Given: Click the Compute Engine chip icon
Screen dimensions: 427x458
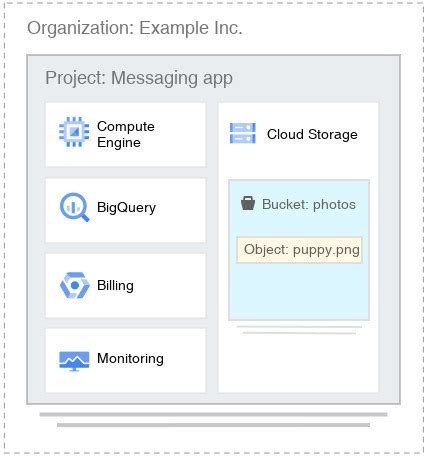Looking at the screenshot, I should [x=74, y=132].
